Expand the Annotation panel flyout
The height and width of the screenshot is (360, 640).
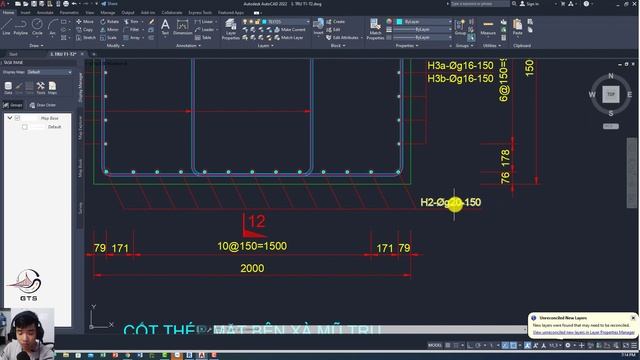coord(189,46)
